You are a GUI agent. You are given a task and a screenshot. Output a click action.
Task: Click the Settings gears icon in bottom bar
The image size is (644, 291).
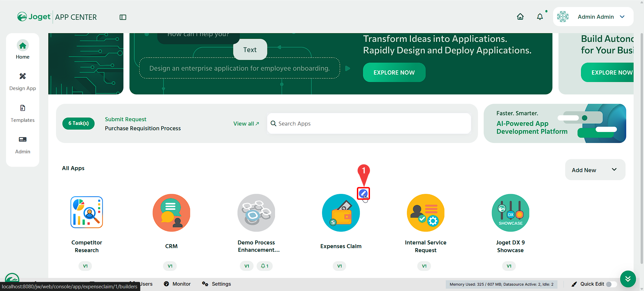point(205,284)
